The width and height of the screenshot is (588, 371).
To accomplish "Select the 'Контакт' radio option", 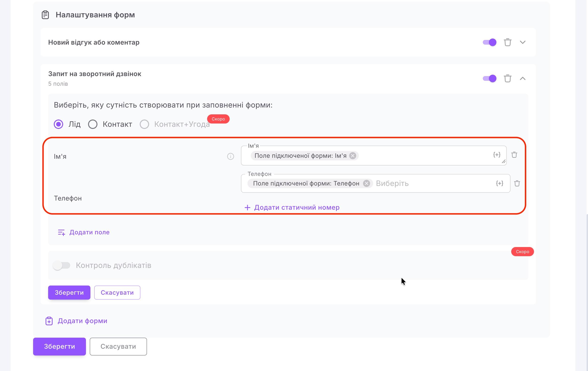I will [x=93, y=124].
